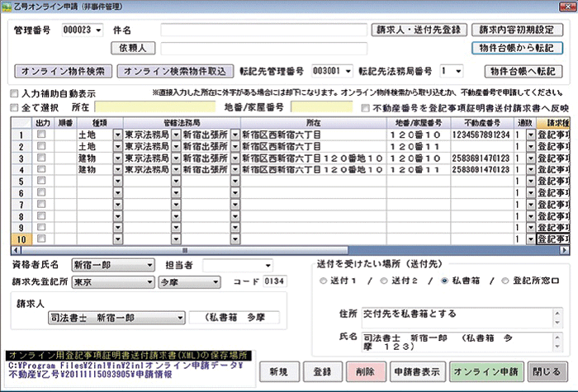Open the 資格者氏名 dropdown showing 新宿一郎

pos(149,267)
